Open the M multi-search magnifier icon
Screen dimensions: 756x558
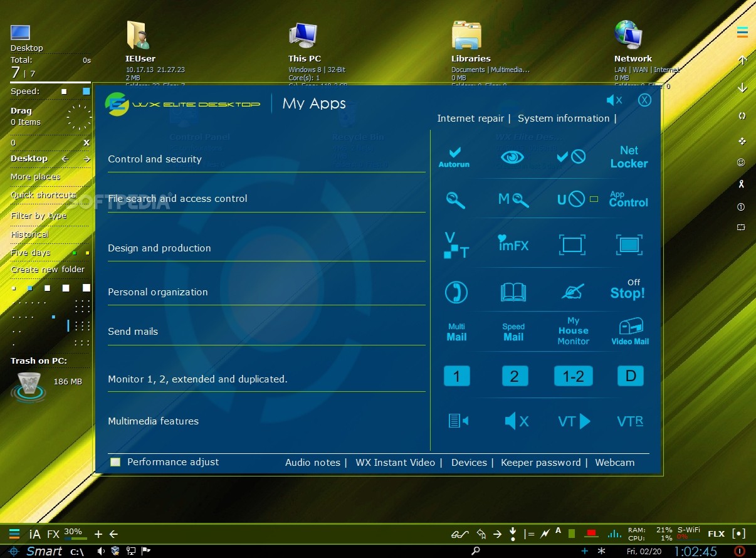tap(513, 200)
